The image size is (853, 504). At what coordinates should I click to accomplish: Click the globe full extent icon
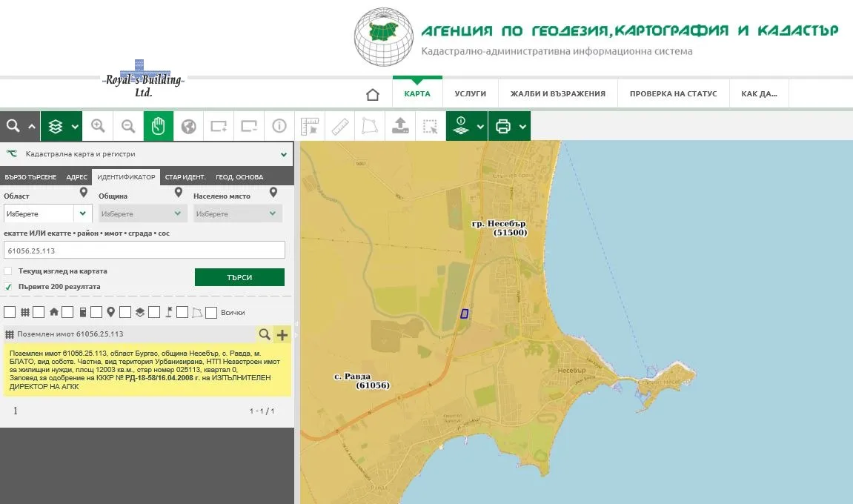tap(189, 126)
